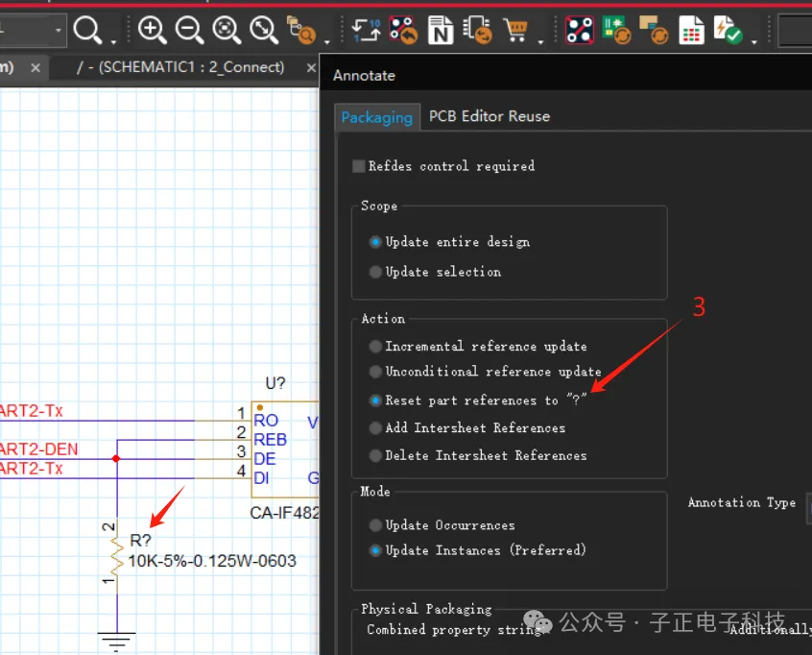Open the dropdown arrow after hierarchy search icon
The image size is (812, 655).
(326, 41)
